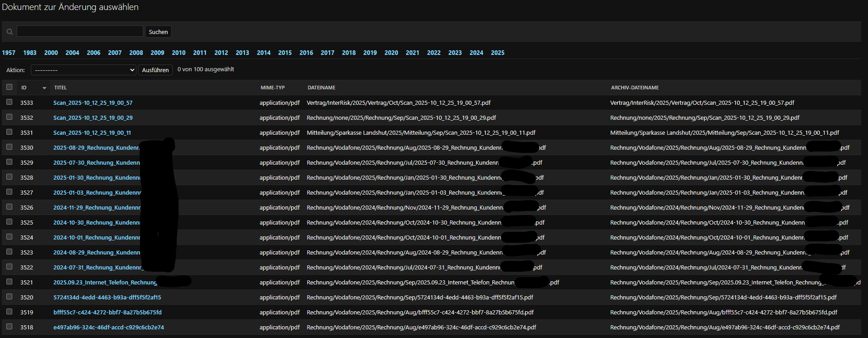Viewport: 868px width, 338px height.
Task: Filter documents by year 1957
Action: (9, 53)
